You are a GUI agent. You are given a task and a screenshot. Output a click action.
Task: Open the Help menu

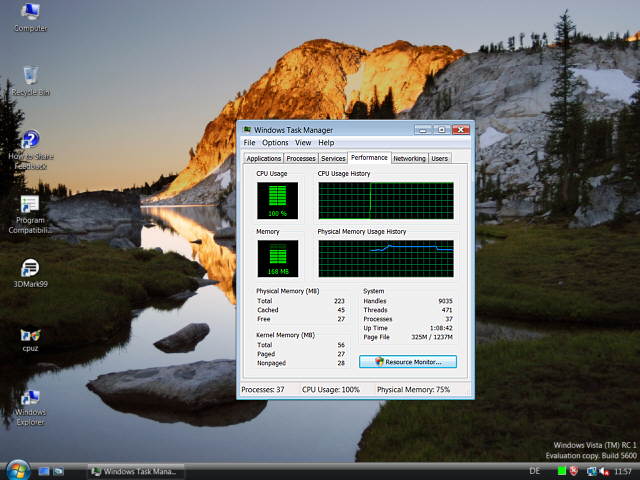point(326,142)
